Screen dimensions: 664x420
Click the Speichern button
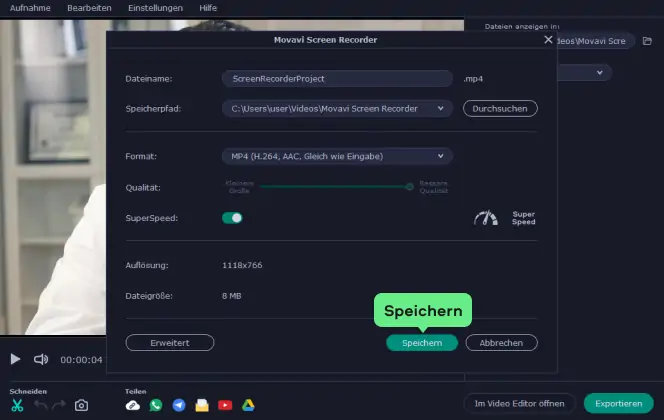[x=422, y=343]
